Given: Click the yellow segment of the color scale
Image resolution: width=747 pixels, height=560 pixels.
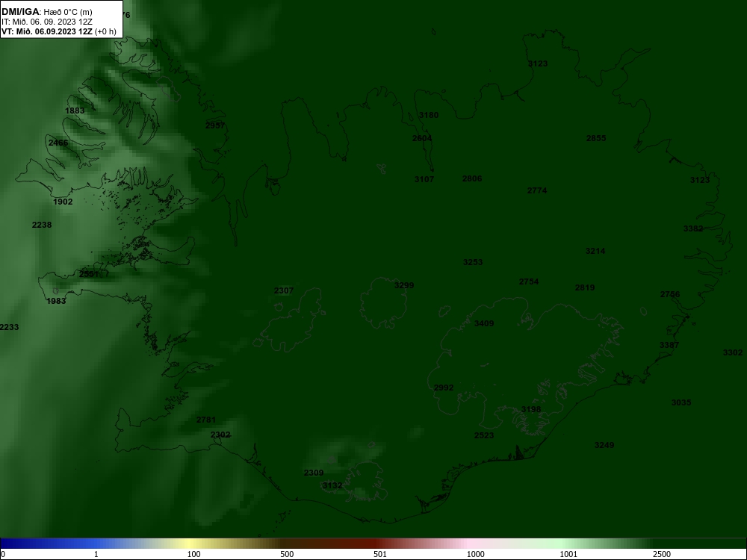Looking at the screenshot, I should tap(190, 544).
